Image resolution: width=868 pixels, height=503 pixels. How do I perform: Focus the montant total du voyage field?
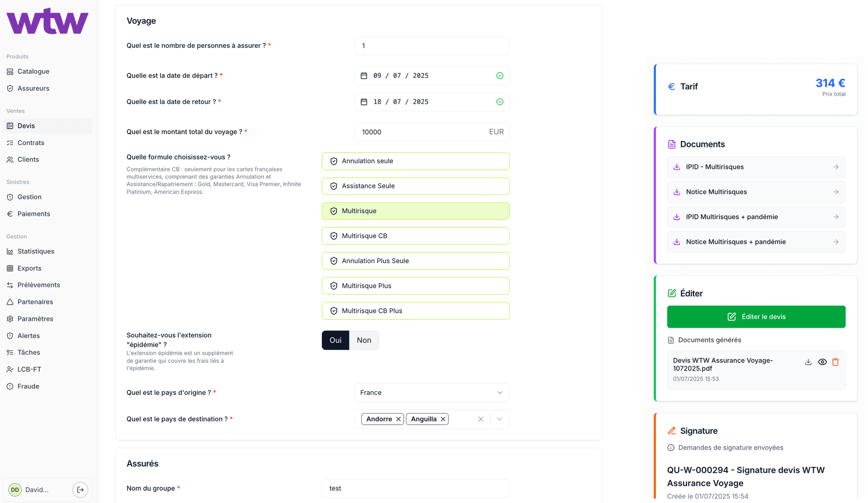pos(420,132)
